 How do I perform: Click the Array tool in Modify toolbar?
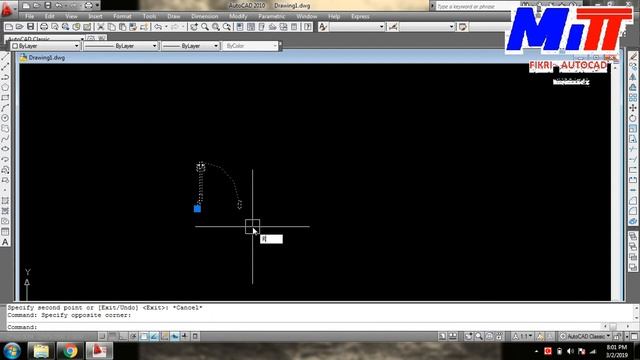click(x=633, y=98)
